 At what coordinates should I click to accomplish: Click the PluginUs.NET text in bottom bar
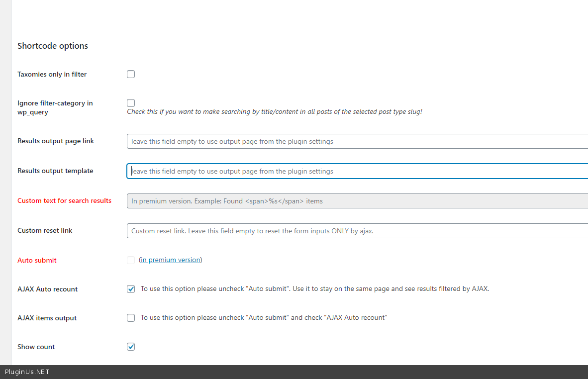[27, 372]
